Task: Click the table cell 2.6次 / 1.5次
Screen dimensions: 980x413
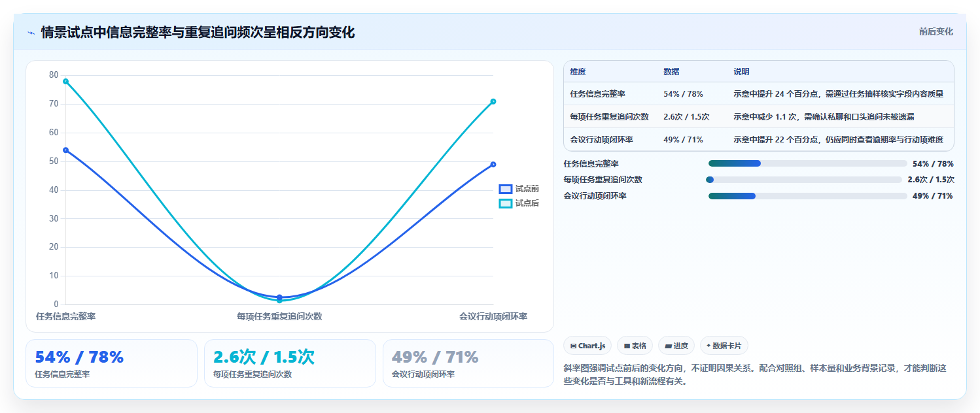Action: tap(686, 117)
